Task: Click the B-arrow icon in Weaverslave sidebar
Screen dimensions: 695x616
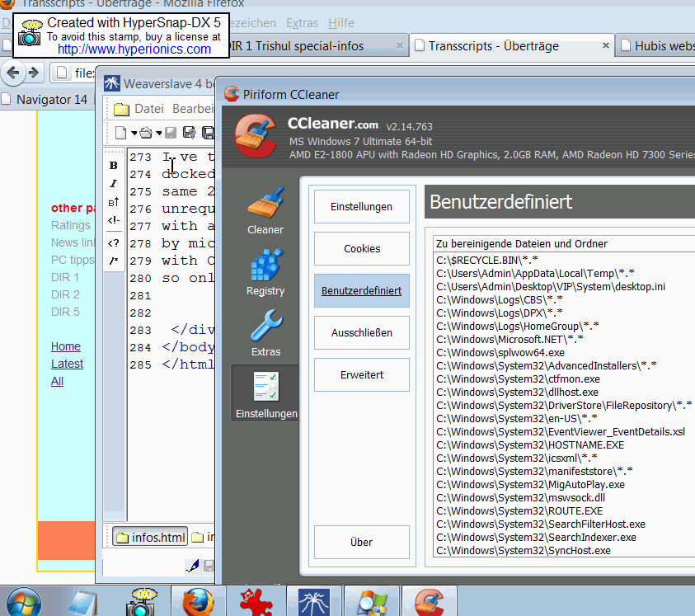Action: (x=114, y=202)
